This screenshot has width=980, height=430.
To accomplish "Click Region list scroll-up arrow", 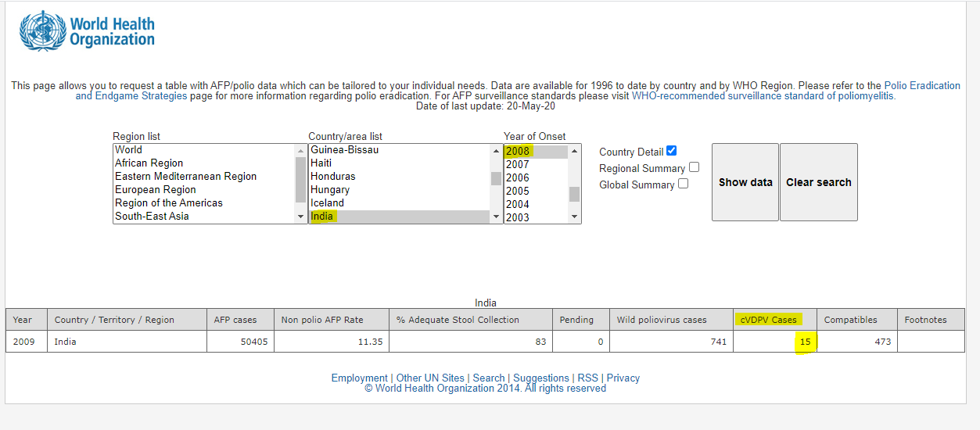I will tap(301, 151).
